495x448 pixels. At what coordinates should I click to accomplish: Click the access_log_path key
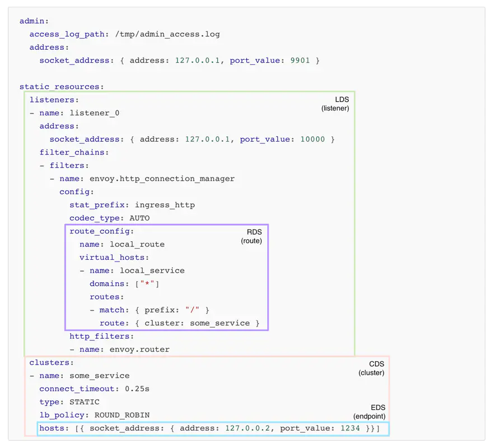click(67, 34)
